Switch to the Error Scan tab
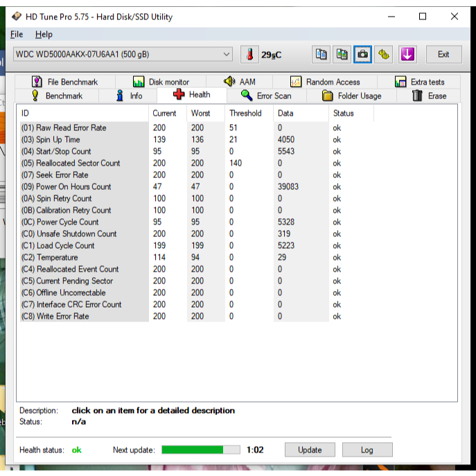 [266, 96]
